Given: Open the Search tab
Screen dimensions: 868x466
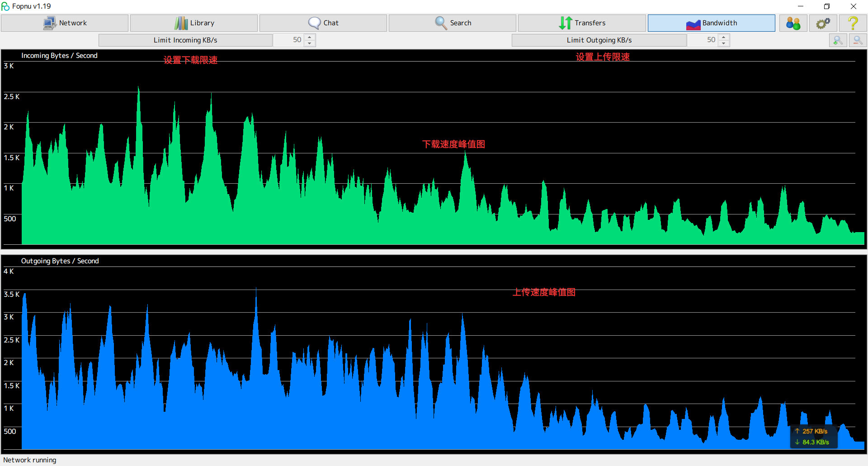Looking at the screenshot, I should (453, 23).
